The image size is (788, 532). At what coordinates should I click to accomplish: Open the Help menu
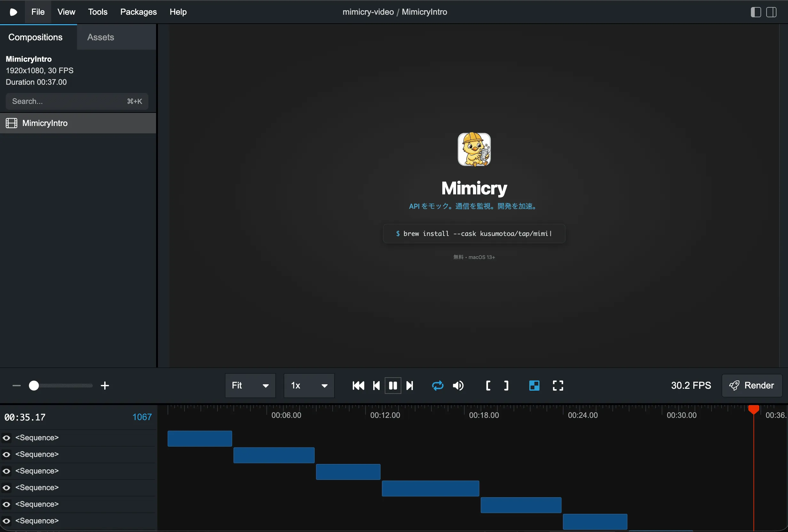pos(178,12)
